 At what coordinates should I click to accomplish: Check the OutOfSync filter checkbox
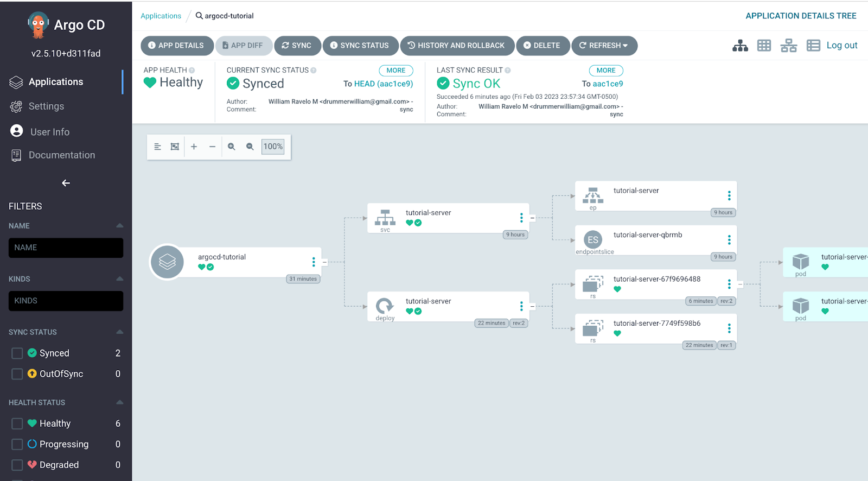(x=17, y=374)
